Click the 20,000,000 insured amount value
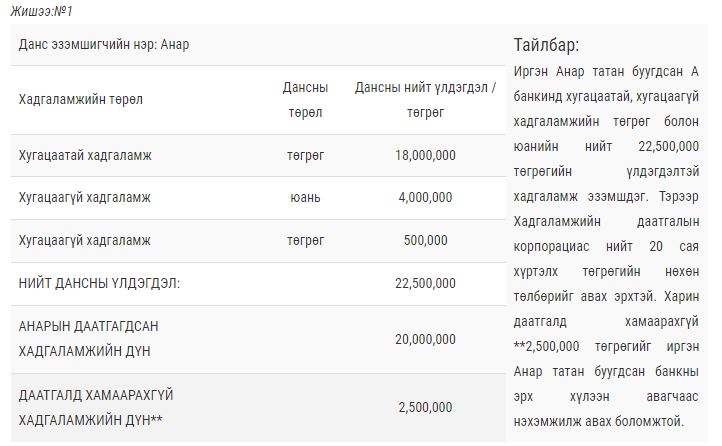The height and width of the screenshot is (446, 722). click(426, 340)
